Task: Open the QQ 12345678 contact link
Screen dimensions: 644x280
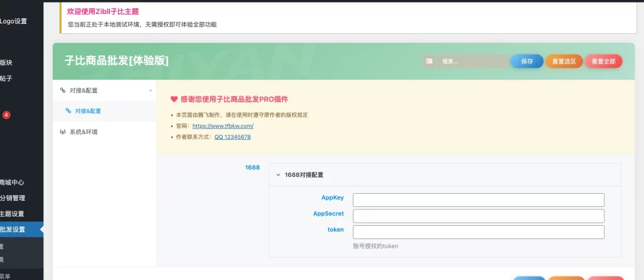Action: [233, 137]
